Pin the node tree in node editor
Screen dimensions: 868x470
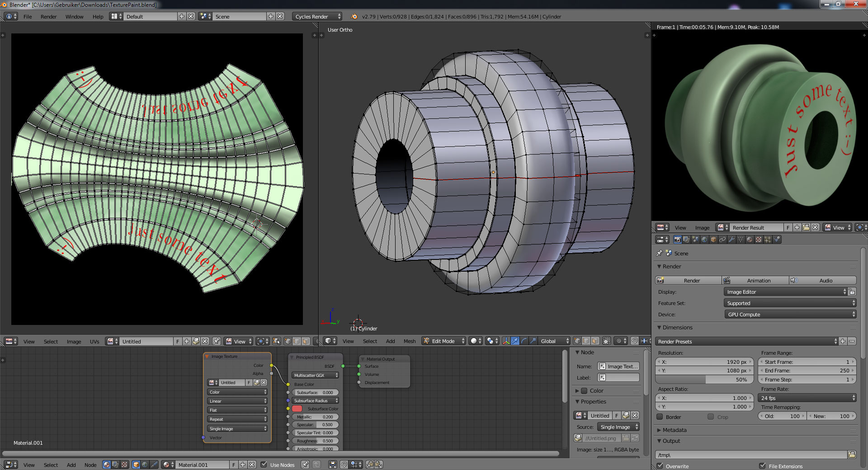305,465
